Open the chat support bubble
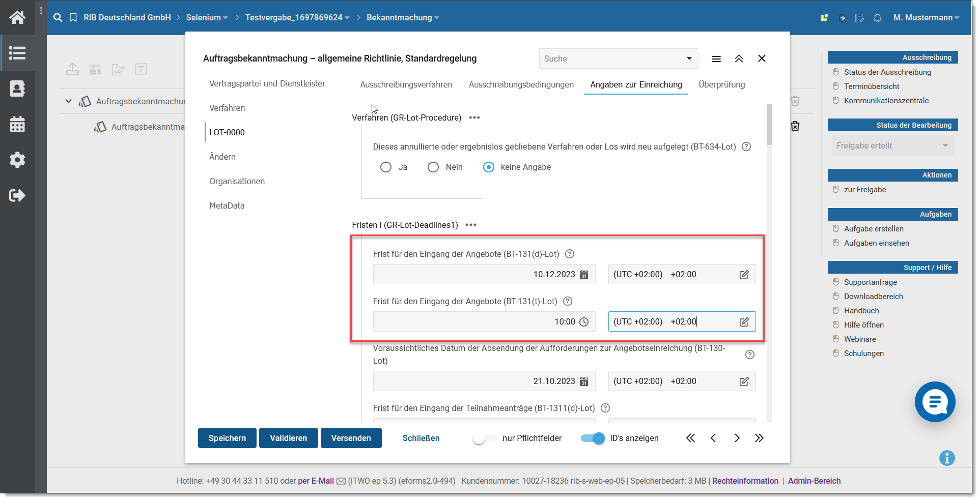The height and width of the screenshot is (501, 980). coord(935,402)
